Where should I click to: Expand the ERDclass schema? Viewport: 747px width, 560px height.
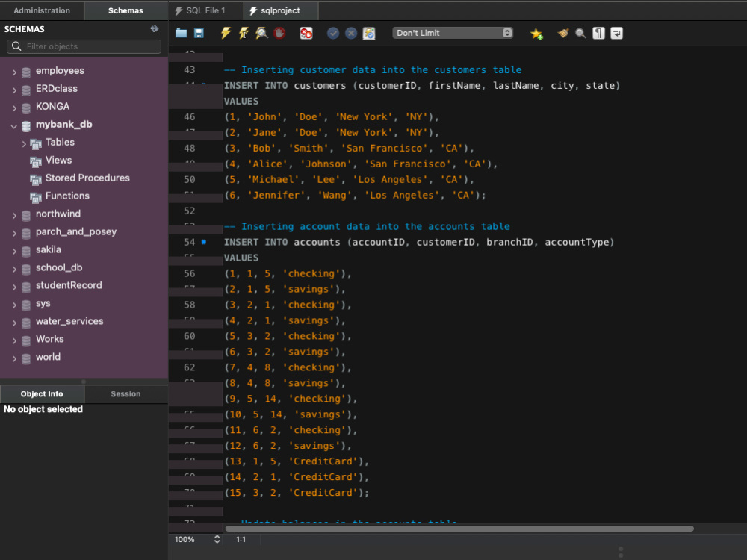[13, 90]
